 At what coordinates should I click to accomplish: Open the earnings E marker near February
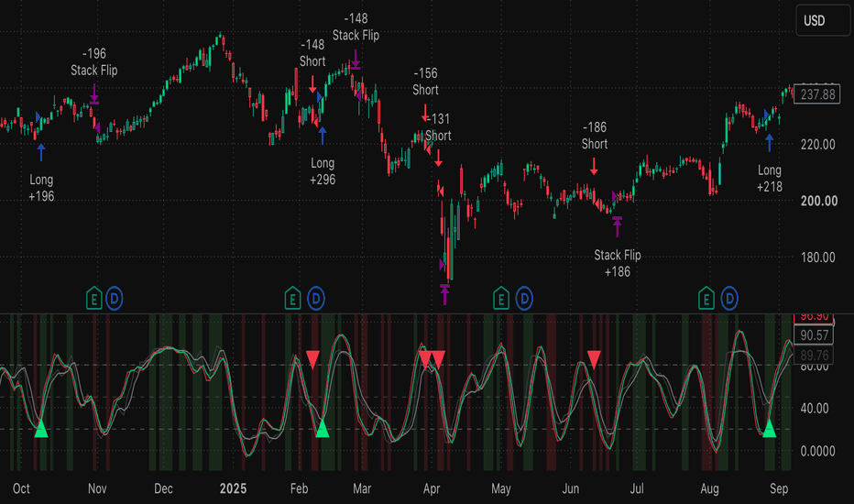(292, 298)
